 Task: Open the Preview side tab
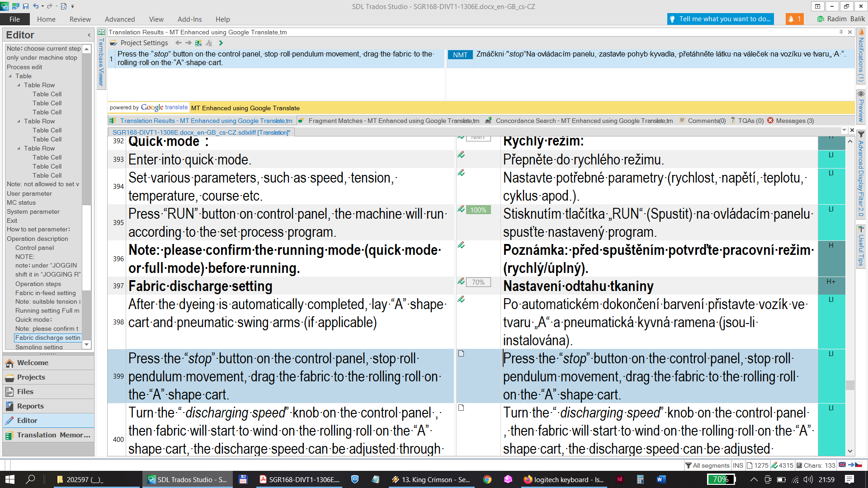point(861,107)
